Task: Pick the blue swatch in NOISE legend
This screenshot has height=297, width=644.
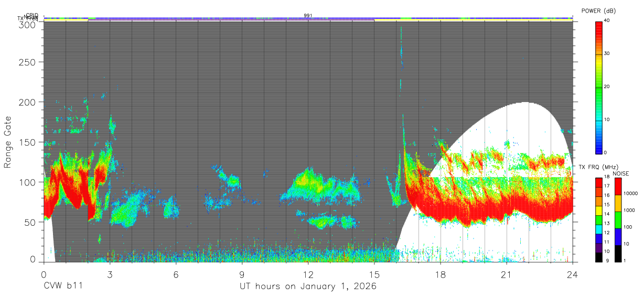Action: pos(618,236)
